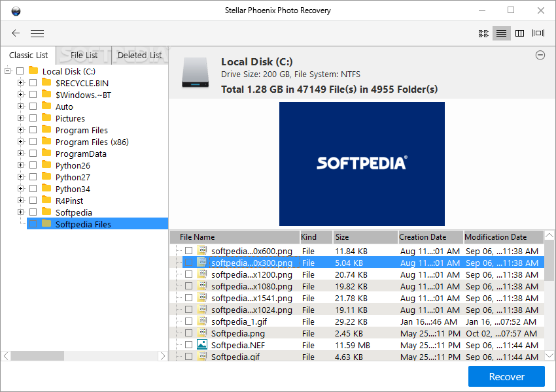The image size is (556, 392).
Task: Click the Softpedia preview image
Action: (x=362, y=164)
